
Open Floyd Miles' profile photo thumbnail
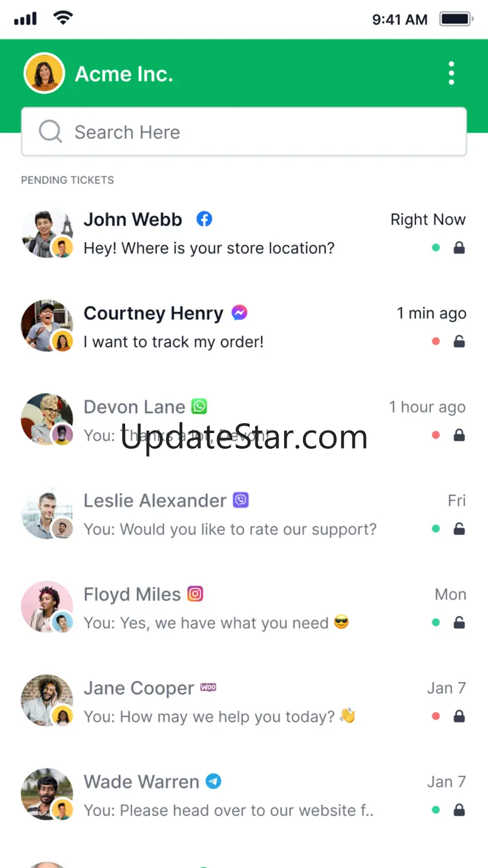[47, 607]
